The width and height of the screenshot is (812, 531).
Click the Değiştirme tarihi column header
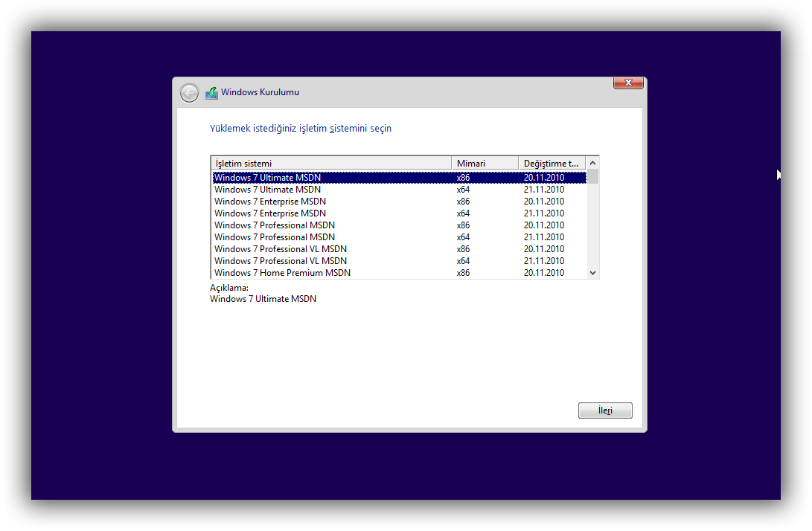pyautogui.click(x=551, y=163)
